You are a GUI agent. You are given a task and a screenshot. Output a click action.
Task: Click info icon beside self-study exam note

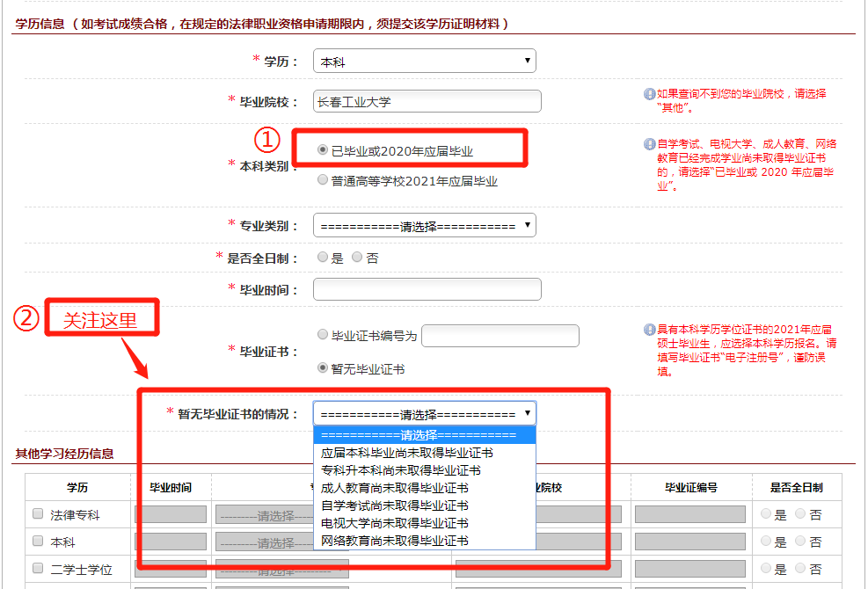click(649, 144)
